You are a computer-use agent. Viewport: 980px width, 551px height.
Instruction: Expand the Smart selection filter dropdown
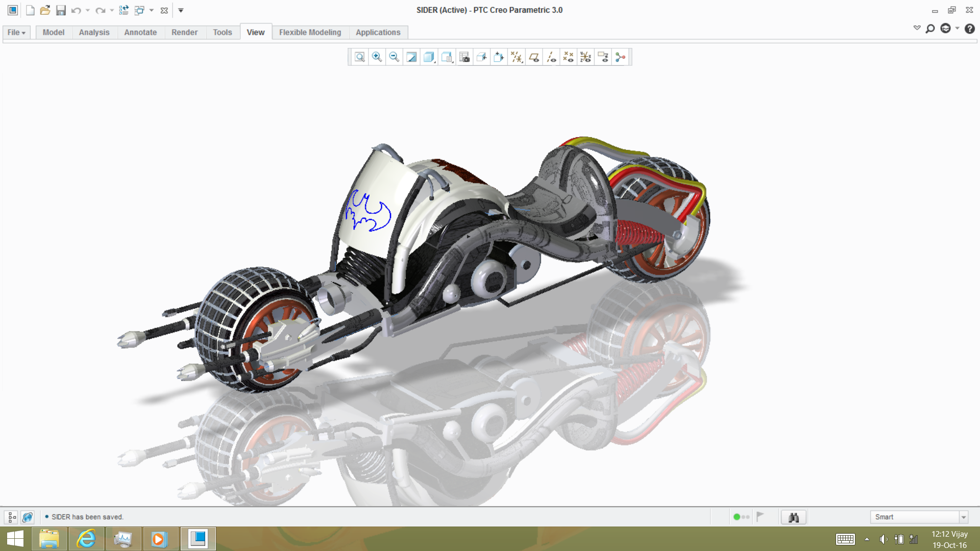963,517
